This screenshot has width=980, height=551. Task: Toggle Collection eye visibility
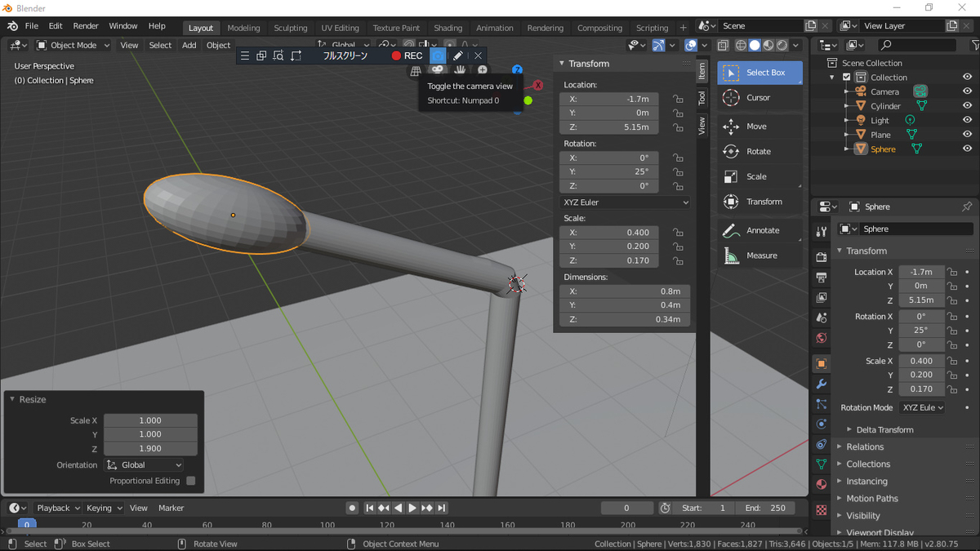tap(967, 77)
